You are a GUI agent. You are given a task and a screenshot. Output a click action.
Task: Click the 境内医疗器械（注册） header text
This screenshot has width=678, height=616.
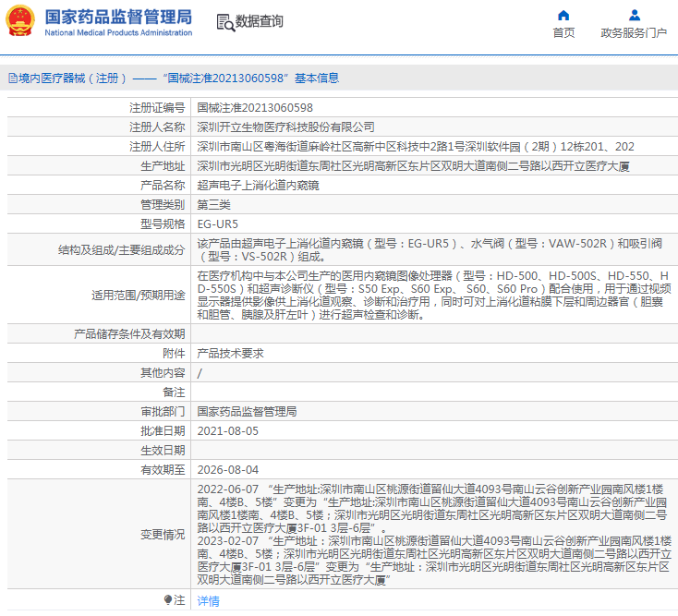pyautogui.click(x=73, y=79)
